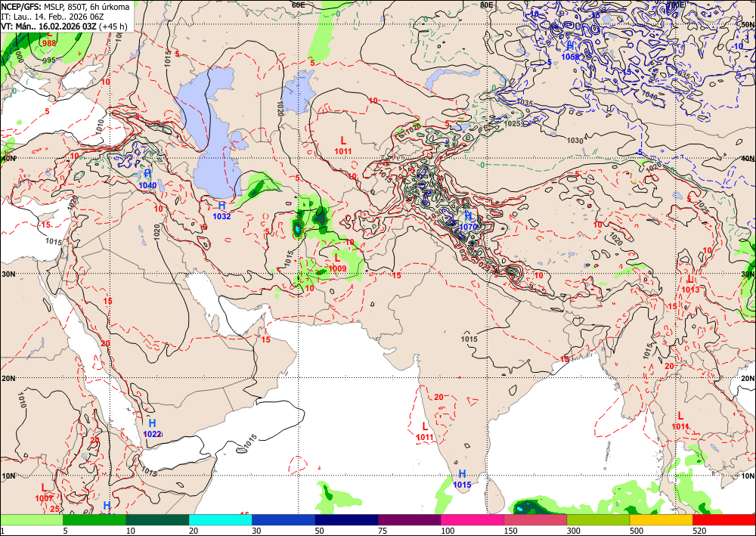
Task: Click the legend value '520'
Action: click(699, 531)
